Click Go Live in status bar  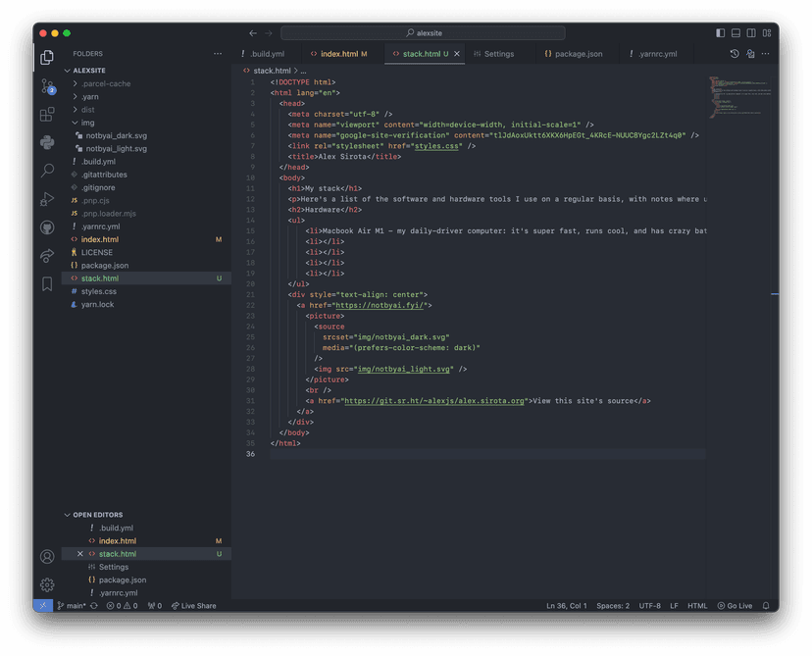735,606
